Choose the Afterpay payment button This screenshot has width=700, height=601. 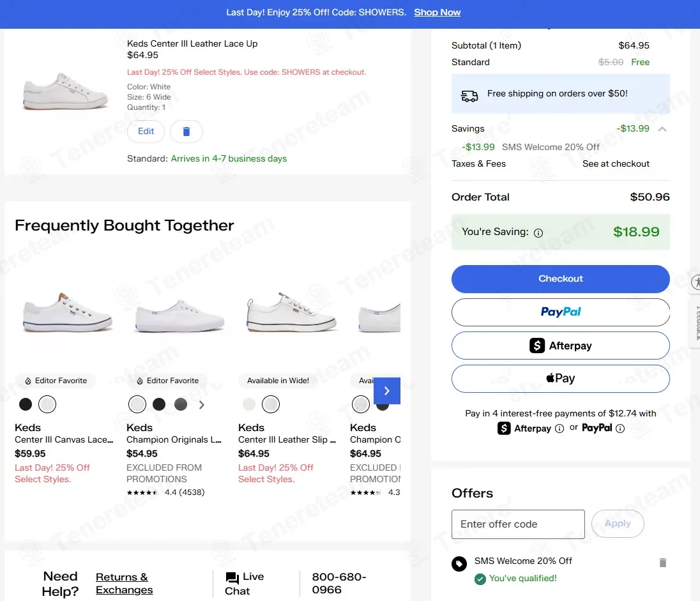point(560,346)
